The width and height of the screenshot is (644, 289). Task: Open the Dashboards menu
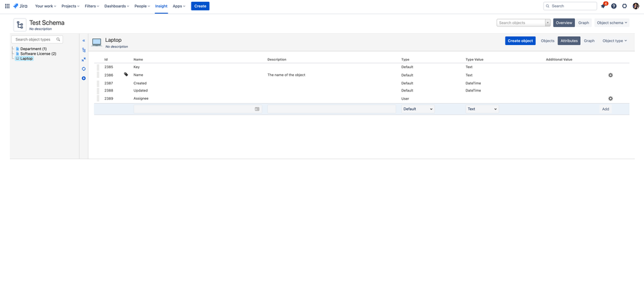coord(117,6)
